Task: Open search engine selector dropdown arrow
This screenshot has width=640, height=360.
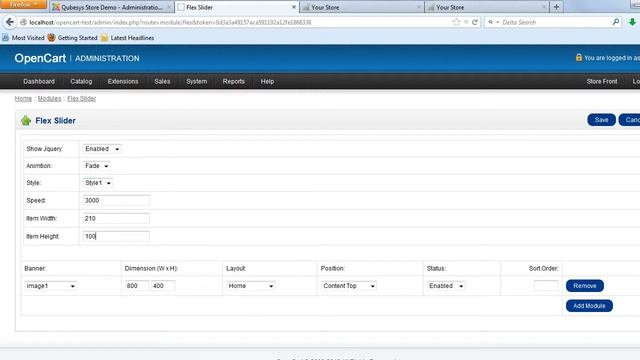Action: pyautogui.click(x=498, y=22)
